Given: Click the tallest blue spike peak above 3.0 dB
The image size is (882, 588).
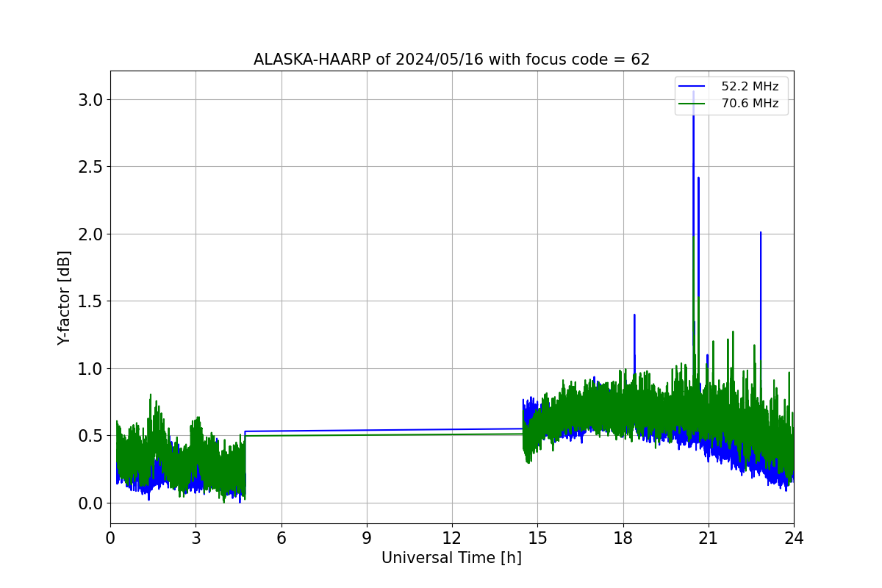Looking at the screenshot, I should (x=693, y=93).
